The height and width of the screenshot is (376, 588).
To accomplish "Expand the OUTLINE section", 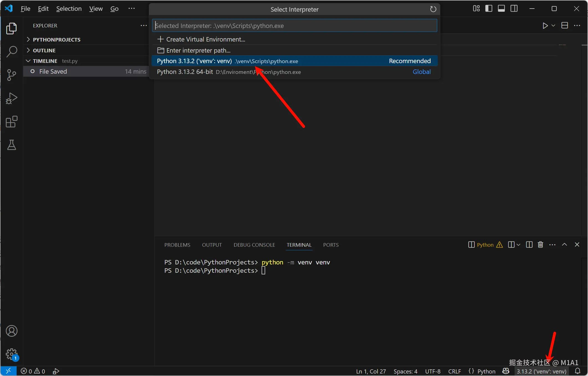I will pyautogui.click(x=44, y=50).
